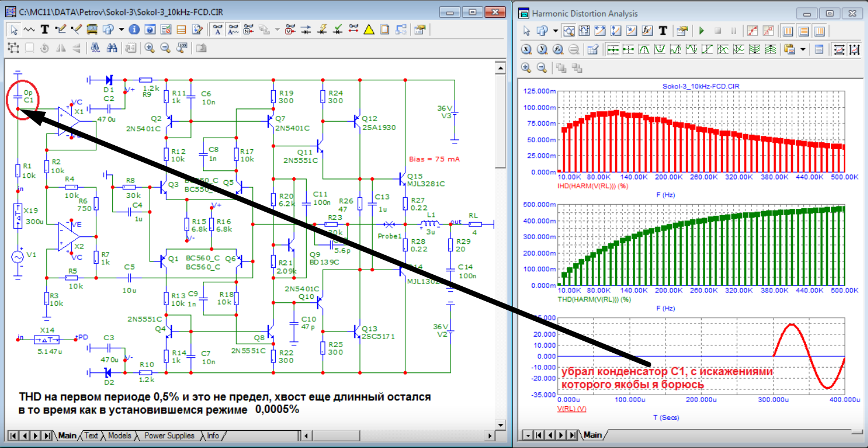
Task: Toggle the Node Numbers glasses button
Action: [x=249, y=29]
